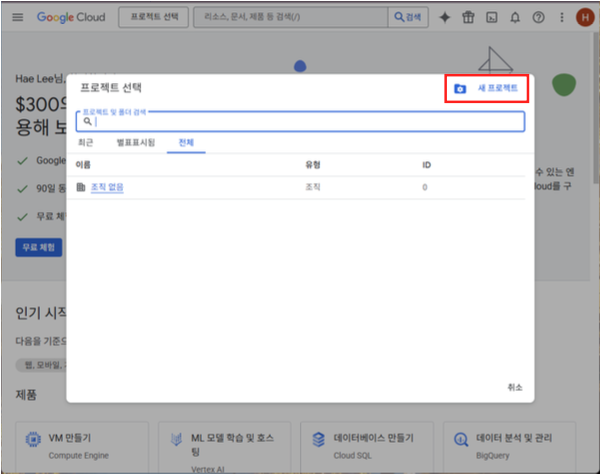Viewport: 601px width, 474px height.
Task: Open the 조직 없음 link
Action: pos(107,187)
